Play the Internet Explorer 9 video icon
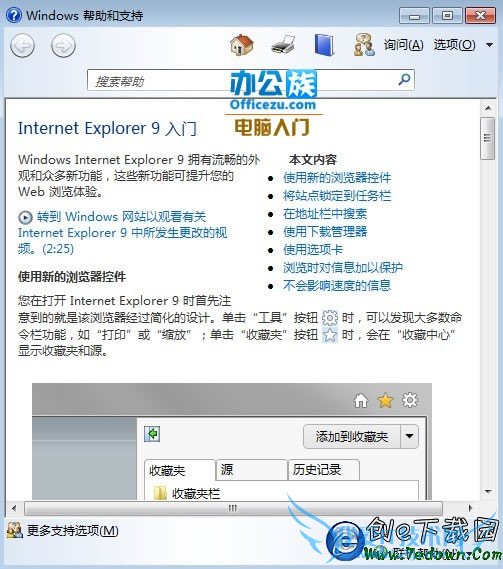 [25, 217]
